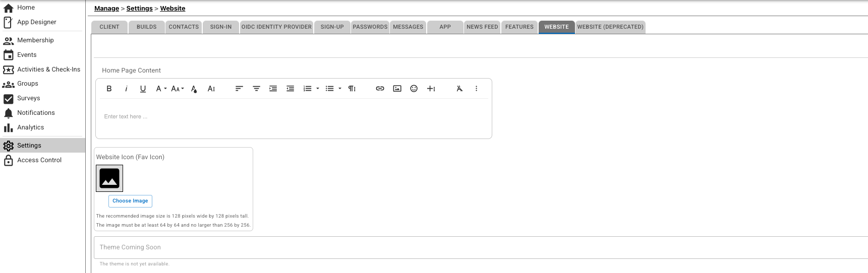Viewport: 868px width, 273px height.
Task: Open the Messages tab
Action: point(408,27)
